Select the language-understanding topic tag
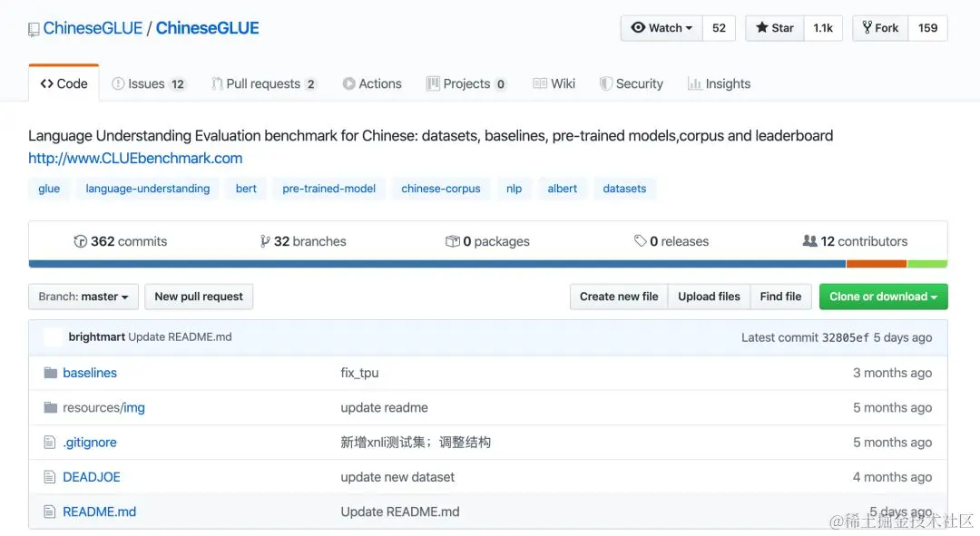The width and height of the screenshot is (980, 536). tap(148, 189)
